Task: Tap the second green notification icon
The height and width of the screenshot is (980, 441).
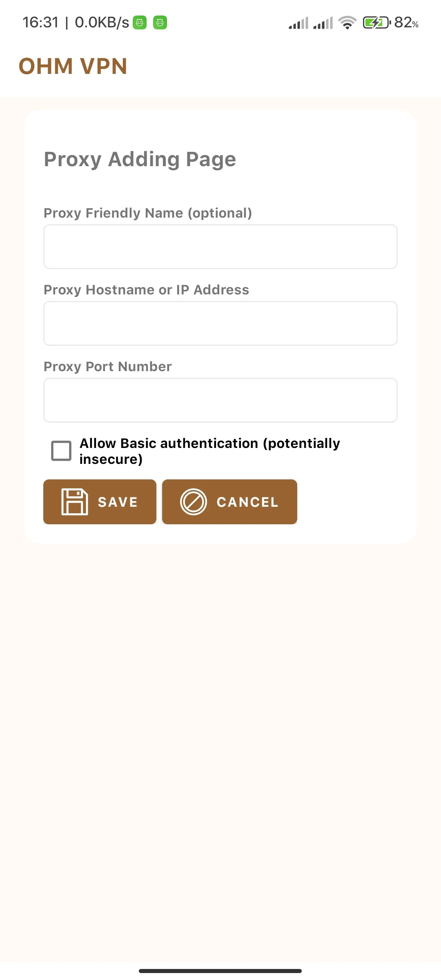Action: pos(160,23)
